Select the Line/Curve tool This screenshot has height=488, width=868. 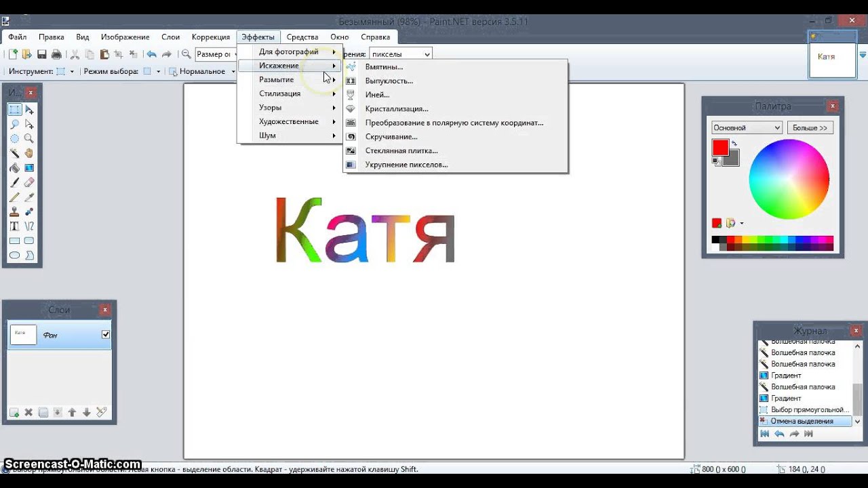(29, 226)
